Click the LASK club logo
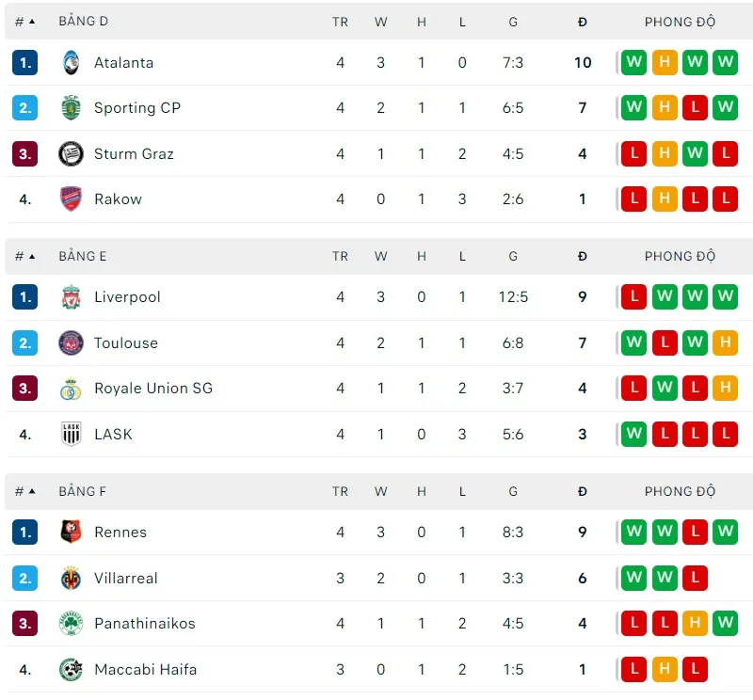Viewport: 753px width, 700px height. click(x=71, y=434)
